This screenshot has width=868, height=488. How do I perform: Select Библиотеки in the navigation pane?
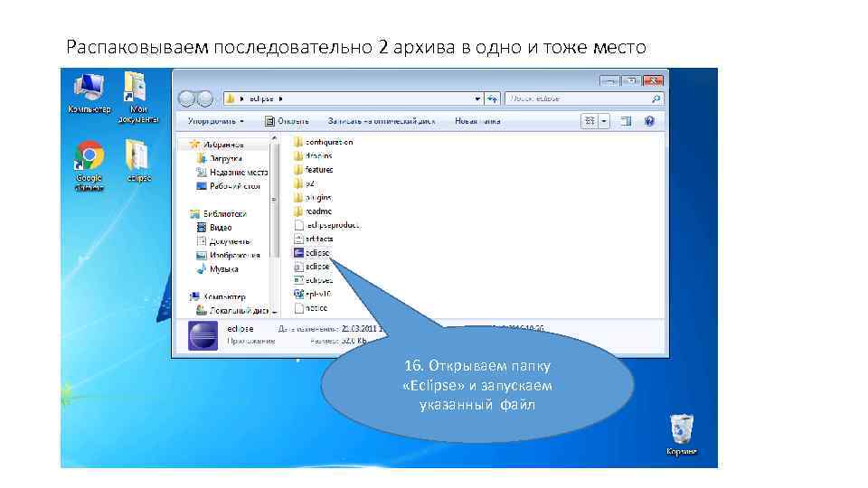(x=218, y=214)
